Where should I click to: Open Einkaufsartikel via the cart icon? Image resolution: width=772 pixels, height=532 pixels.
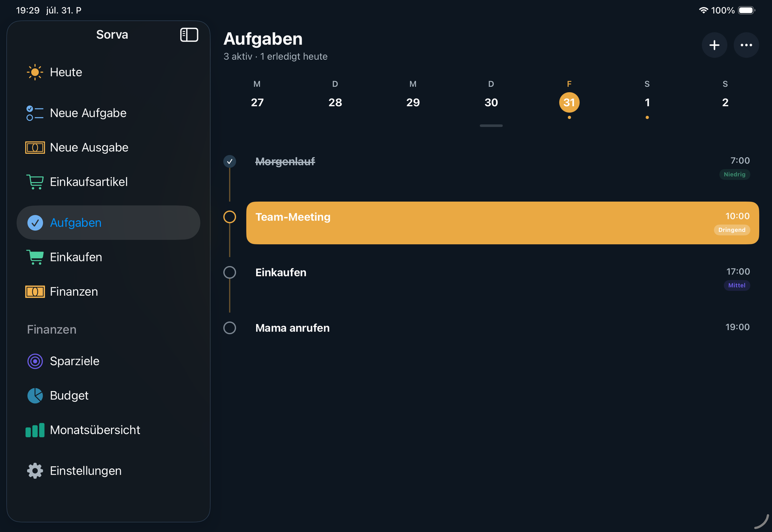35,182
